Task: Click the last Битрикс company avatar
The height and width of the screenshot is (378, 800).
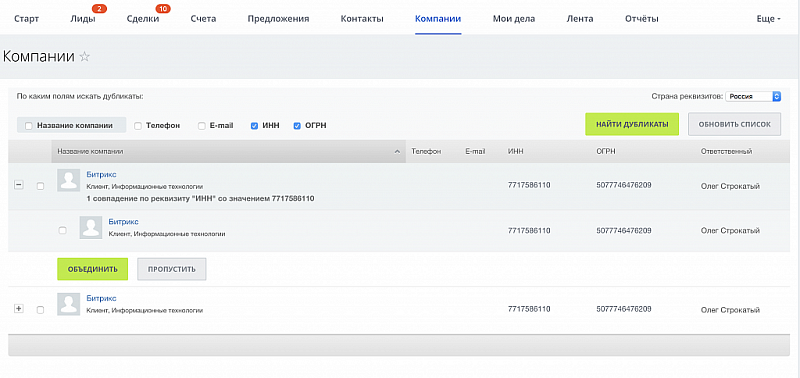Action: tap(68, 304)
